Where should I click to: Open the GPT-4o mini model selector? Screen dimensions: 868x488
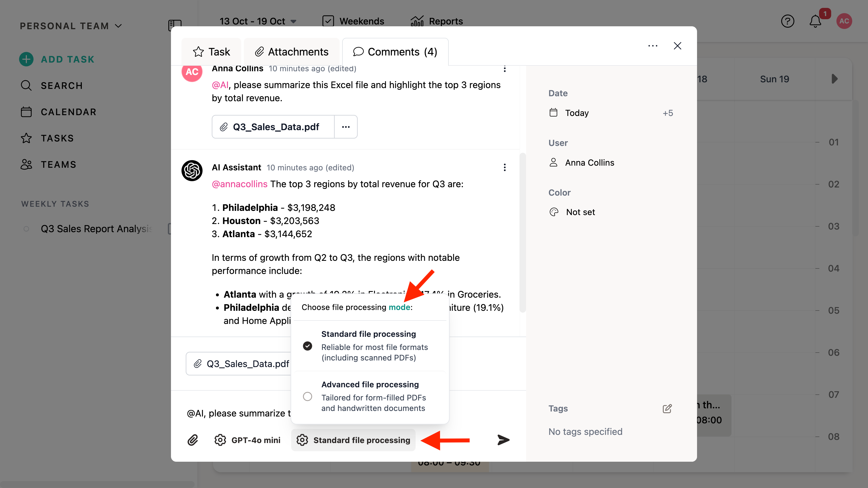point(248,440)
